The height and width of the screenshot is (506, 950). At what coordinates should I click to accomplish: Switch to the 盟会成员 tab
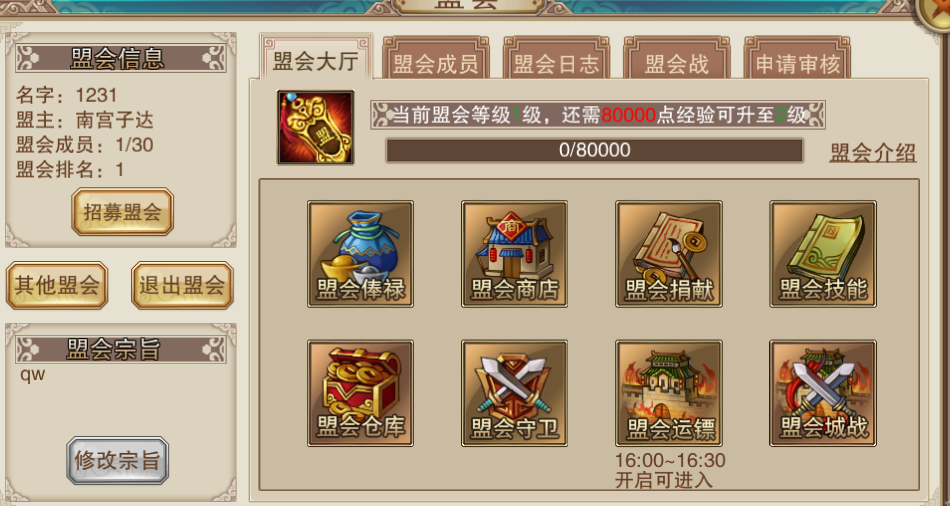point(436,59)
